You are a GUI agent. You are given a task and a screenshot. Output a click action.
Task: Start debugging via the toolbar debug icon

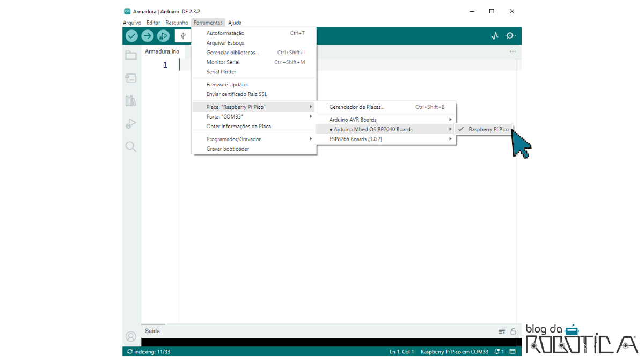pyautogui.click(x=163, y=35)
